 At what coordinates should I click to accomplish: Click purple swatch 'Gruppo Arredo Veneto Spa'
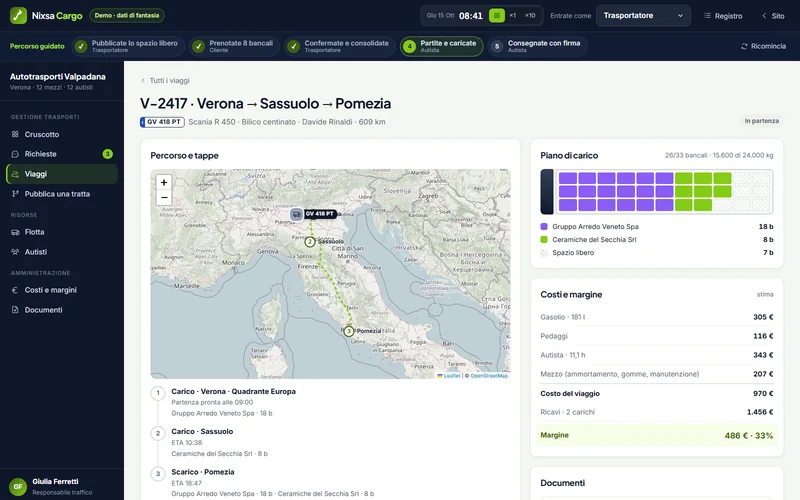[544, 227]
